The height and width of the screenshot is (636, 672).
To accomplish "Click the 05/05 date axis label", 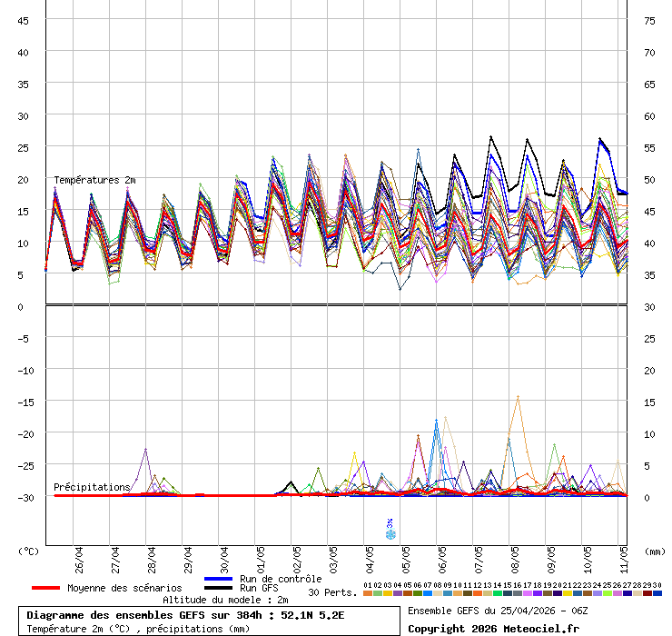I will tap(406, 560).
